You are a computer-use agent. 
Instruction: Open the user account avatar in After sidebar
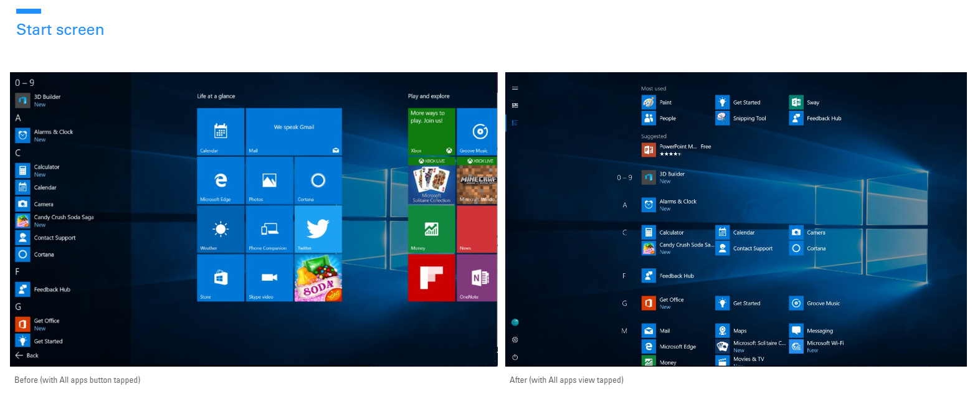coord(515,322)
